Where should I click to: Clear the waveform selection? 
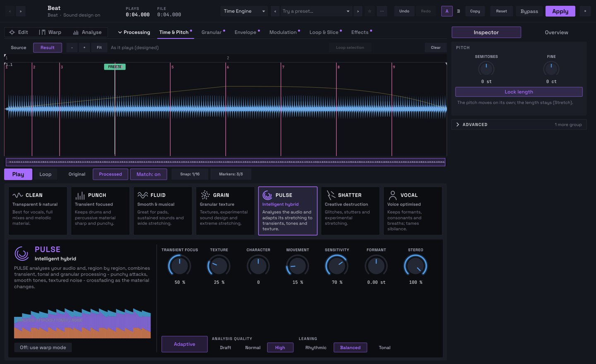[x=436, y=48]
